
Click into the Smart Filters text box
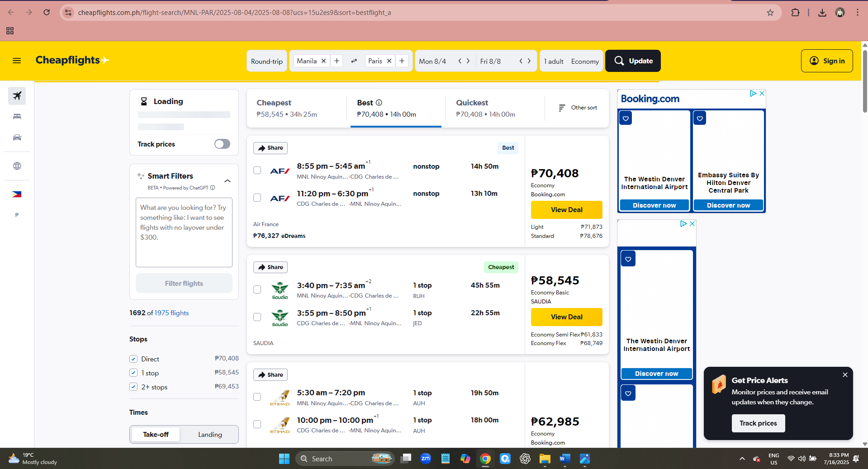[184, 232]
